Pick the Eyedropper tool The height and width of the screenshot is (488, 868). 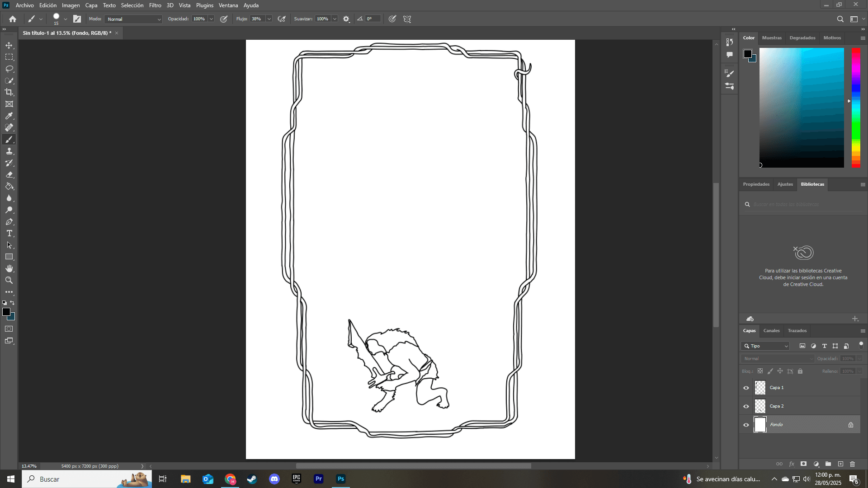(x=9, y=116)
